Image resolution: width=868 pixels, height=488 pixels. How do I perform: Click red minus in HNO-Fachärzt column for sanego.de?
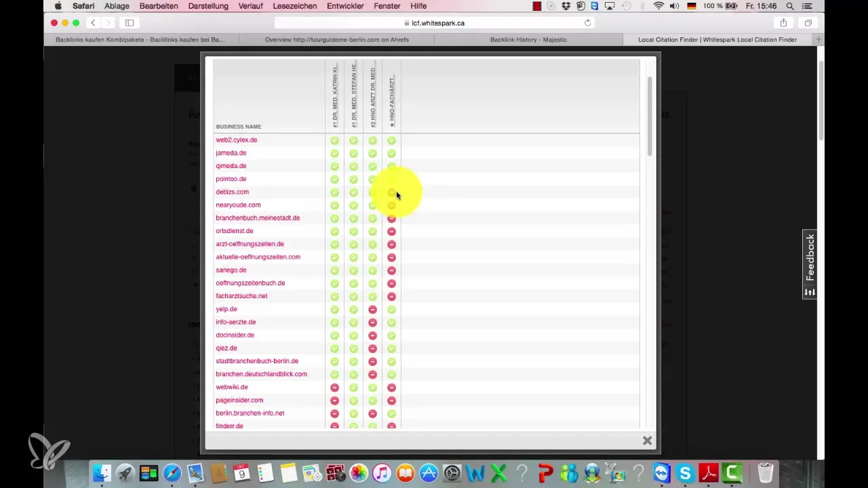(x=391, y=270)
